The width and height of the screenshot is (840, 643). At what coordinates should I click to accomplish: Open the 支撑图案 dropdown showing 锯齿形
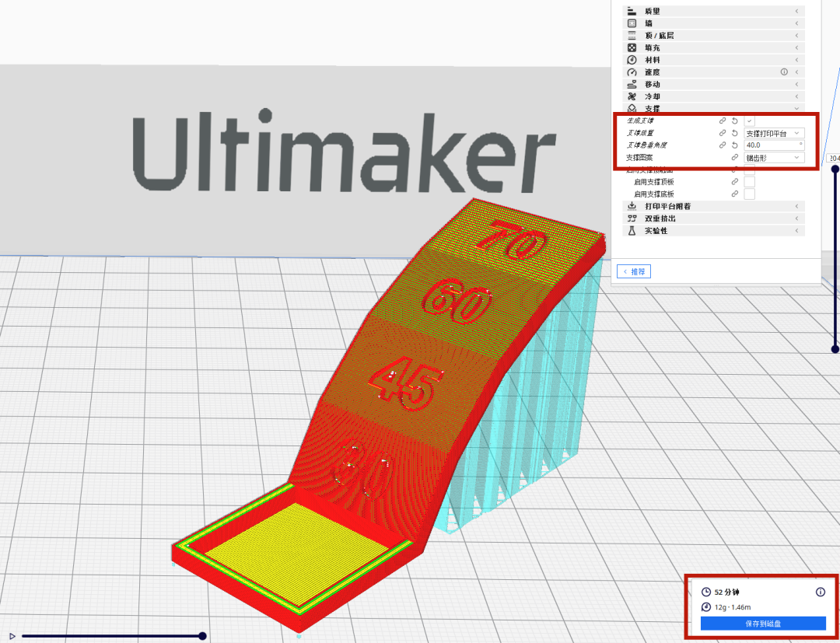(773, 158)
